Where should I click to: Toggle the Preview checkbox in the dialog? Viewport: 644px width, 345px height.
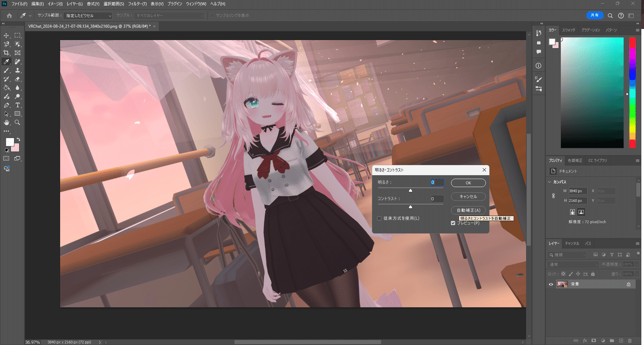tap(453, 222)
